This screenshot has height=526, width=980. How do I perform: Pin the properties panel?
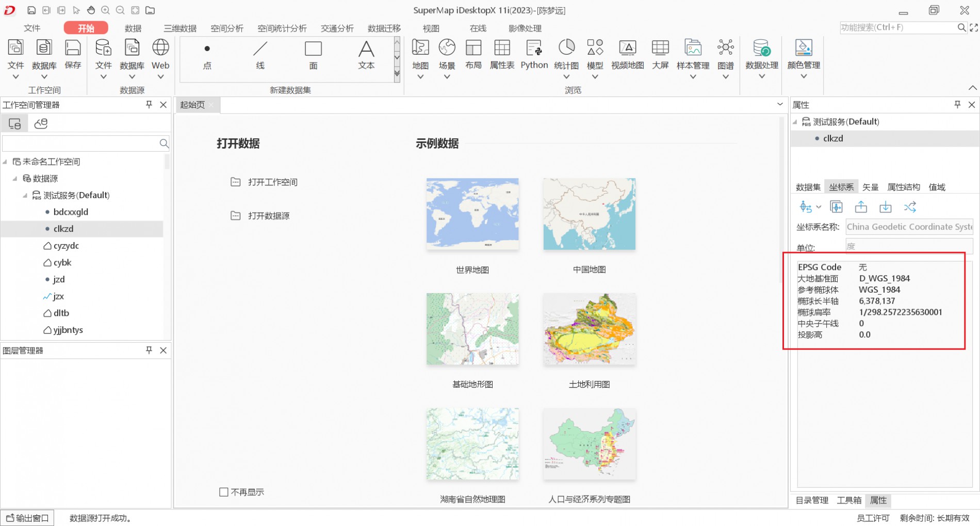957,105
